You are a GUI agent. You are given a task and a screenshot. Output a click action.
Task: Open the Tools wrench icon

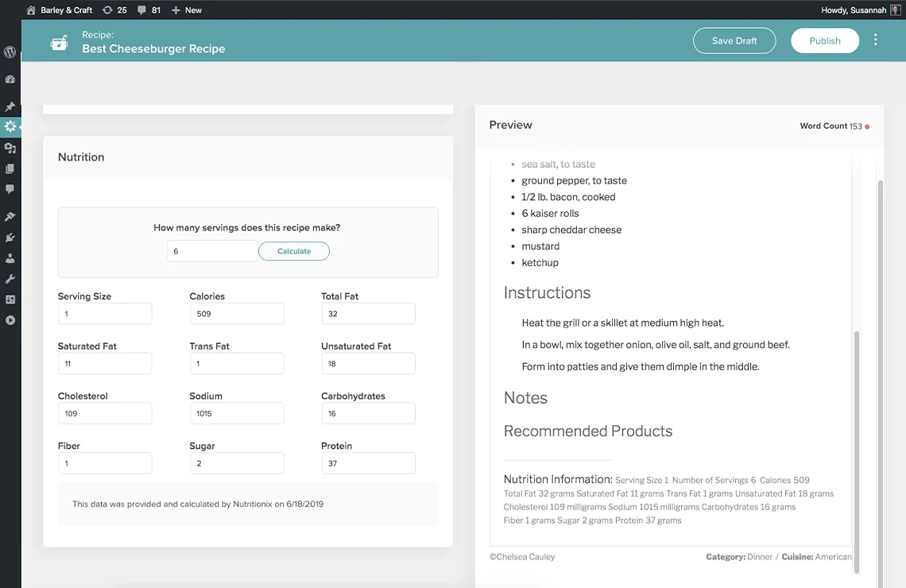coord(10,279)
